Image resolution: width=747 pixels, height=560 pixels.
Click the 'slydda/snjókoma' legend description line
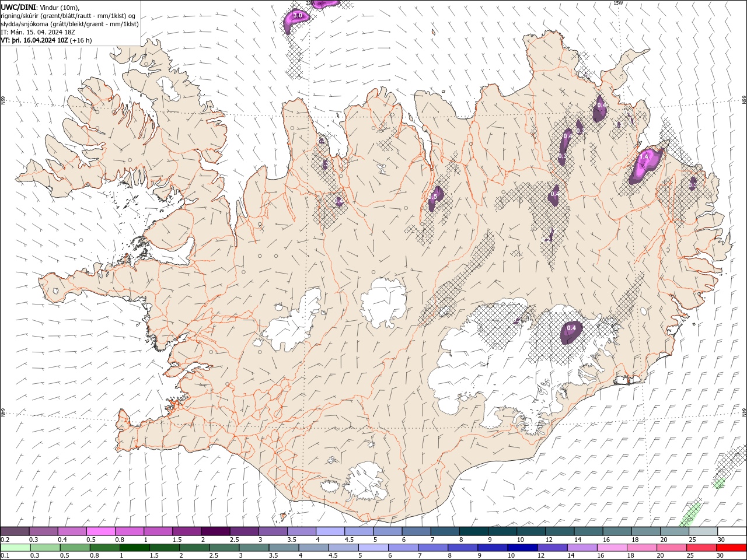click(x=69, y=24)
